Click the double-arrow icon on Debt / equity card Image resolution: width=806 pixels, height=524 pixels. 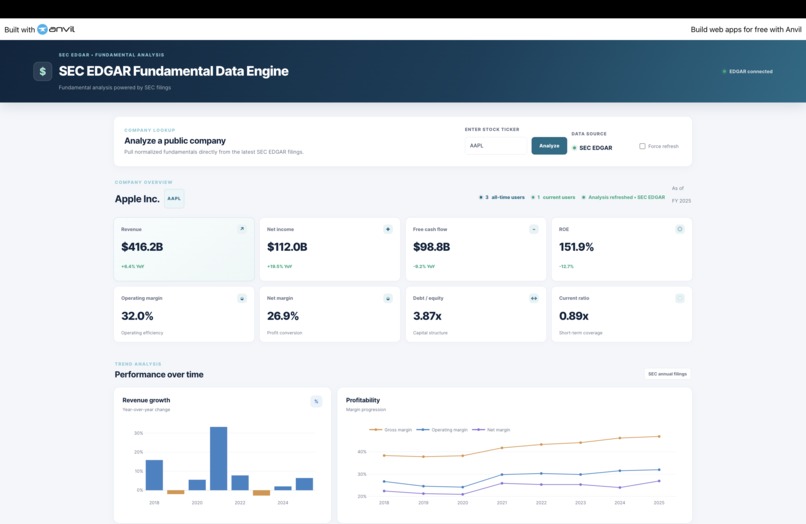click(x=534, y=298)
